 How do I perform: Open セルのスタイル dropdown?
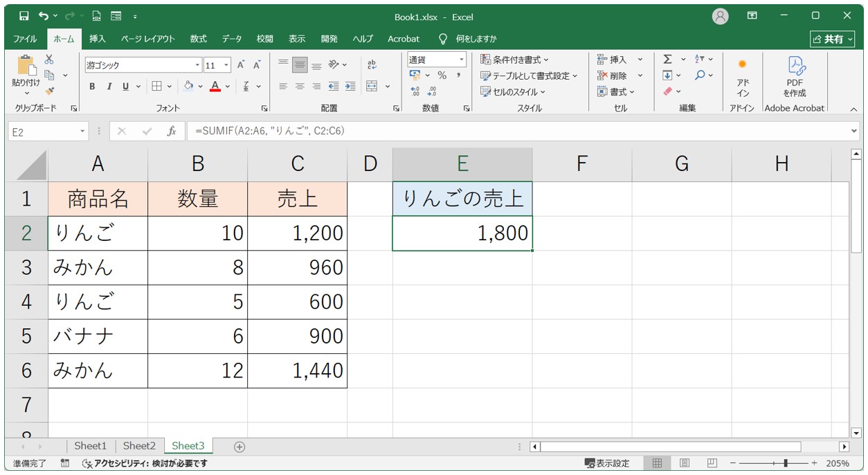(513, 91)
